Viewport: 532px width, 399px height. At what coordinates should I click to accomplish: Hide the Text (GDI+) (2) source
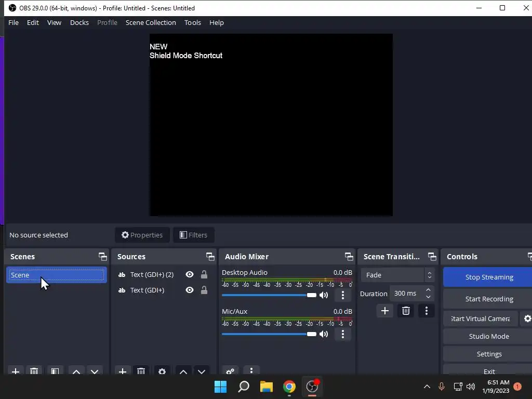tap(190, 274)
